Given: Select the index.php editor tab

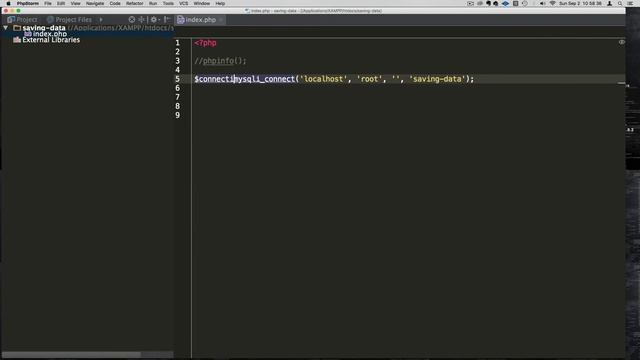Looking at the screenshot, I should (x=200, y=20).
